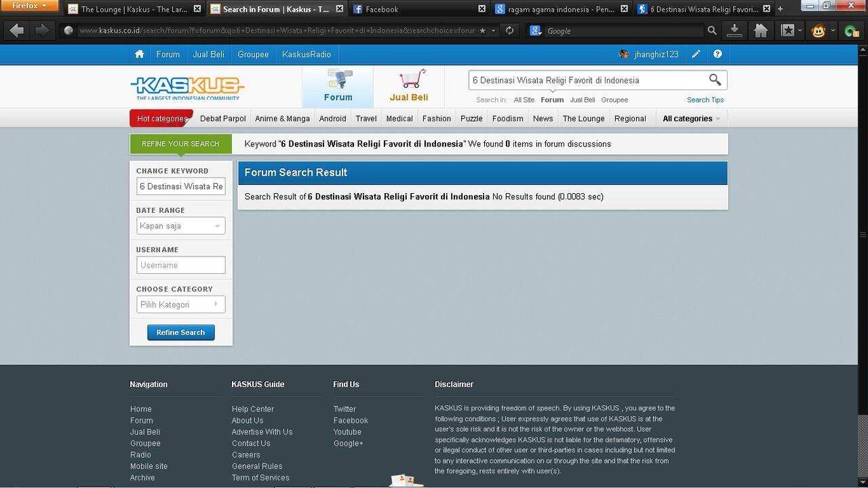Open Help Center footer link
Screen dimensions: 868x488
253,409
